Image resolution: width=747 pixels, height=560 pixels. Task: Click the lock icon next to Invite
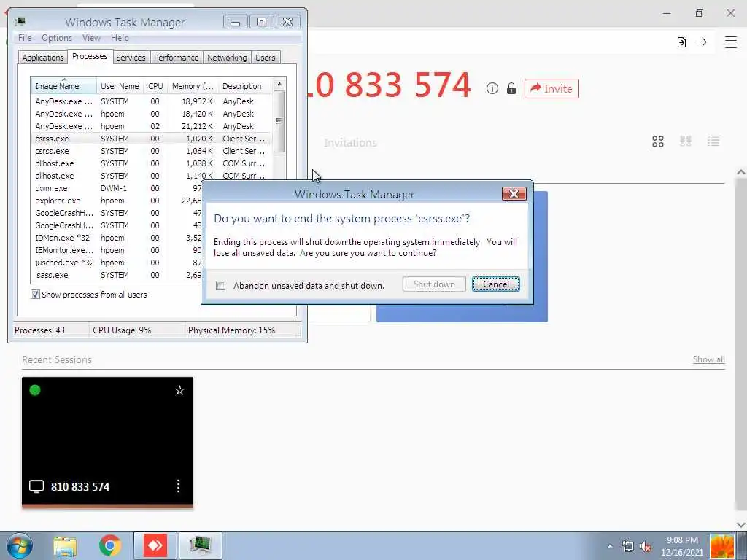[x=511, y=88]
